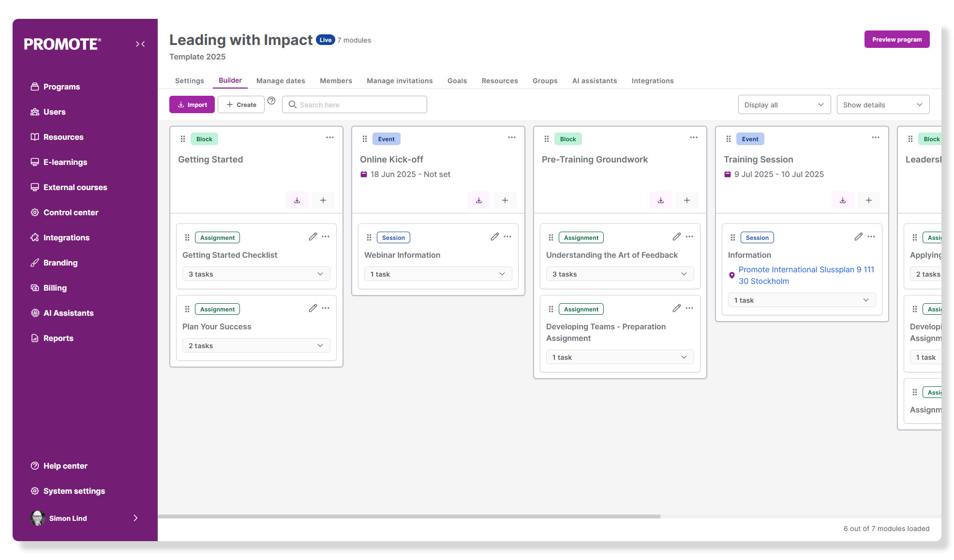Add item with plus in Pre-Training Groundwork block
The height and width of the screenshot is (560, 954).
687,200
